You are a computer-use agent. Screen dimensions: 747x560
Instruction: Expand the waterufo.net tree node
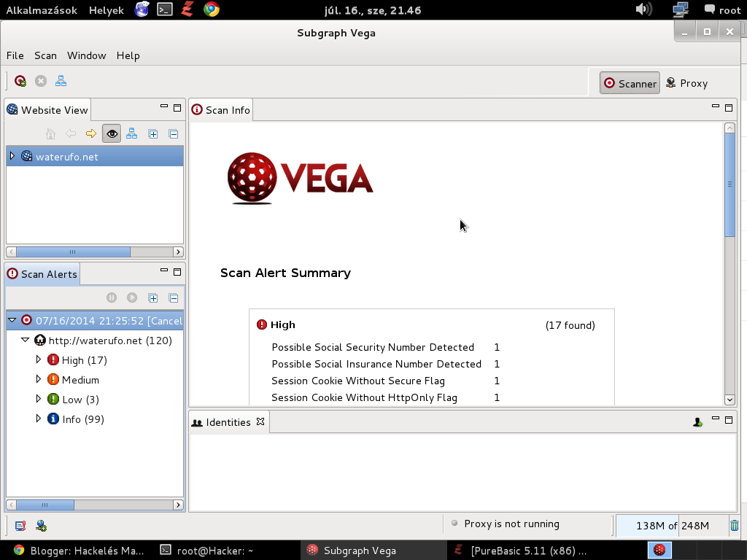point(12,156)
